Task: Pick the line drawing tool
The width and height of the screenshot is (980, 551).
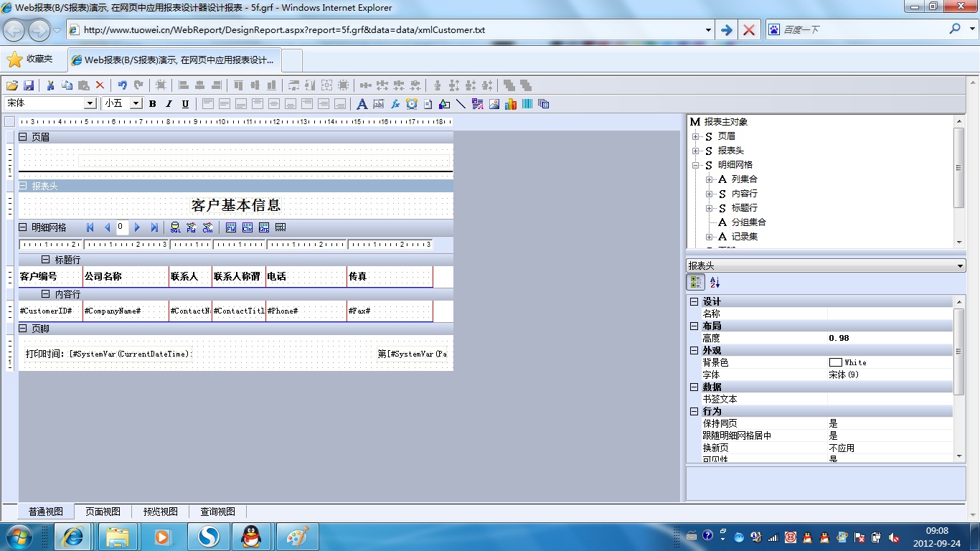Action: (x=461, y=104)
